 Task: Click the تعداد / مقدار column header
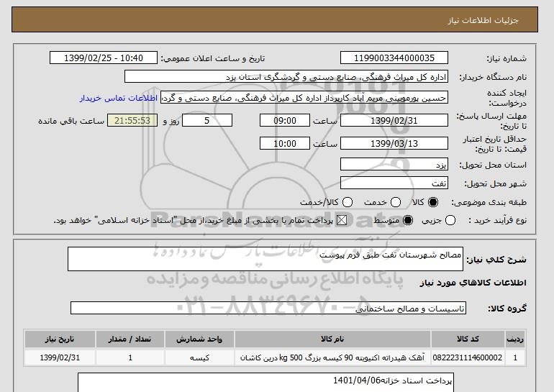(x=130, y=339)
